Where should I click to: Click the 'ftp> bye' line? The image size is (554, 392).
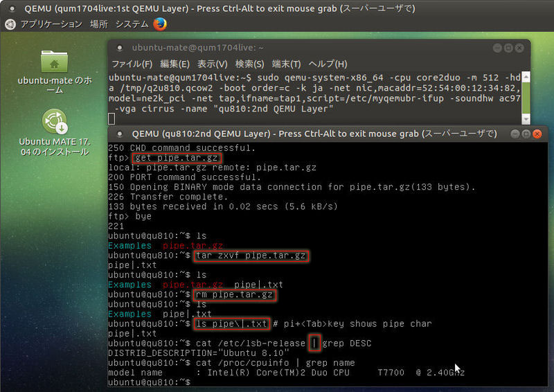[129, 216]
